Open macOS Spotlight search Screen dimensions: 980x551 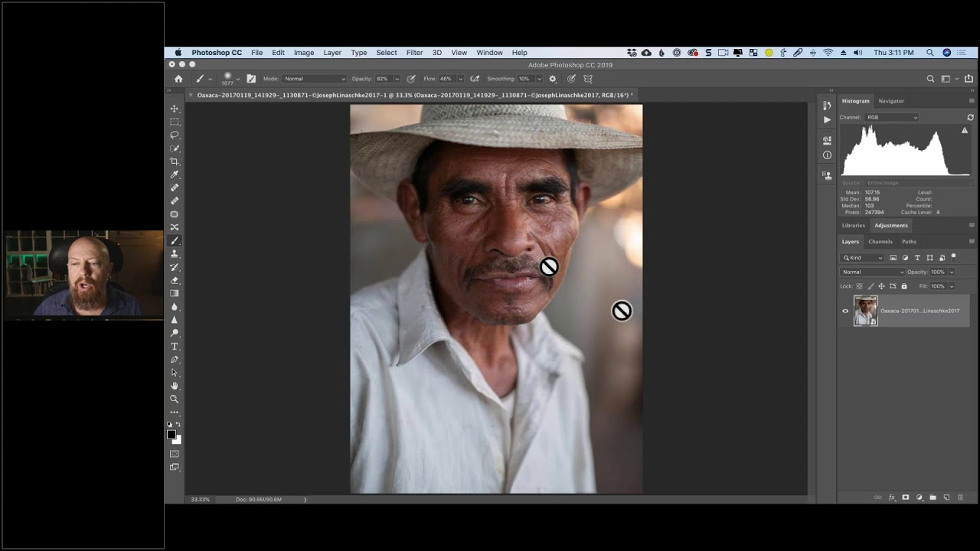[930, 53]
